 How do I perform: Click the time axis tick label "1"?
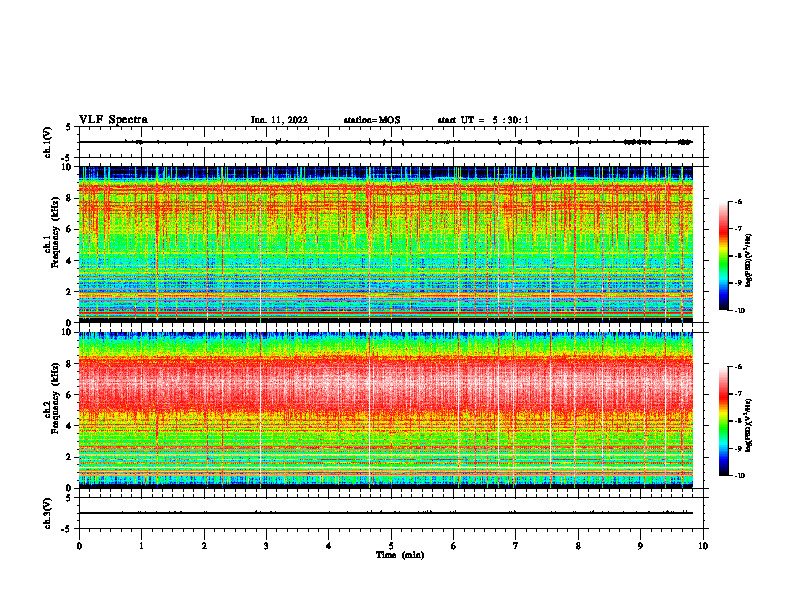(x=141, y=546)
